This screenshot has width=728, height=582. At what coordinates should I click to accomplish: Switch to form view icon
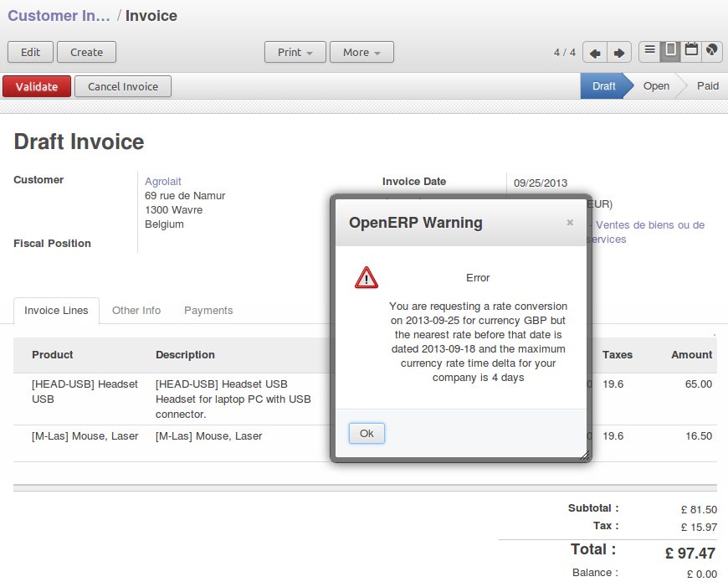[670, 51]
